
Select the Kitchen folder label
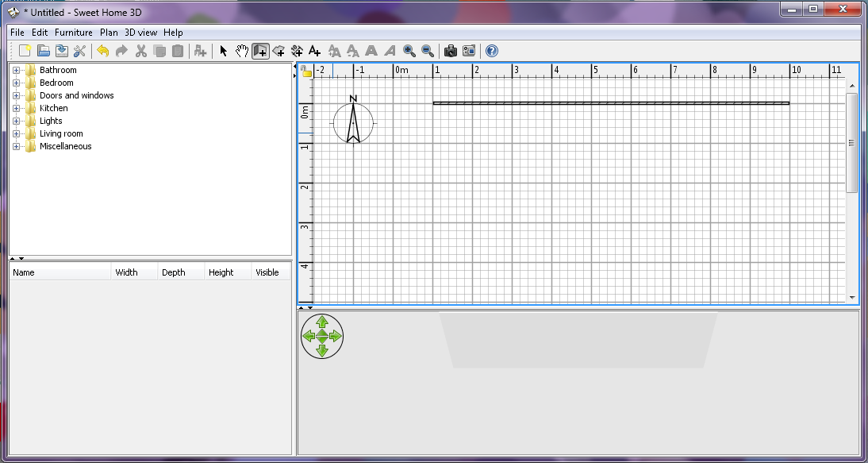[54, 109]
